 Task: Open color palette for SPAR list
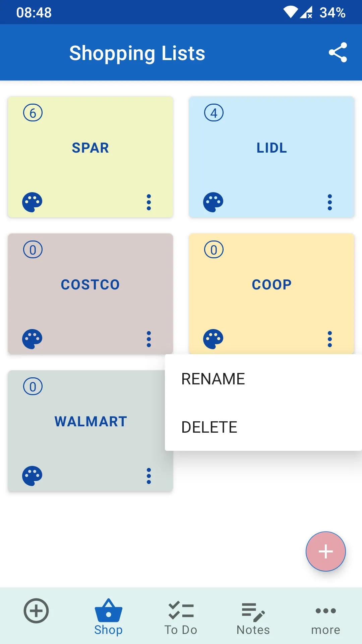pyautogui.click(x=32, y=202)
